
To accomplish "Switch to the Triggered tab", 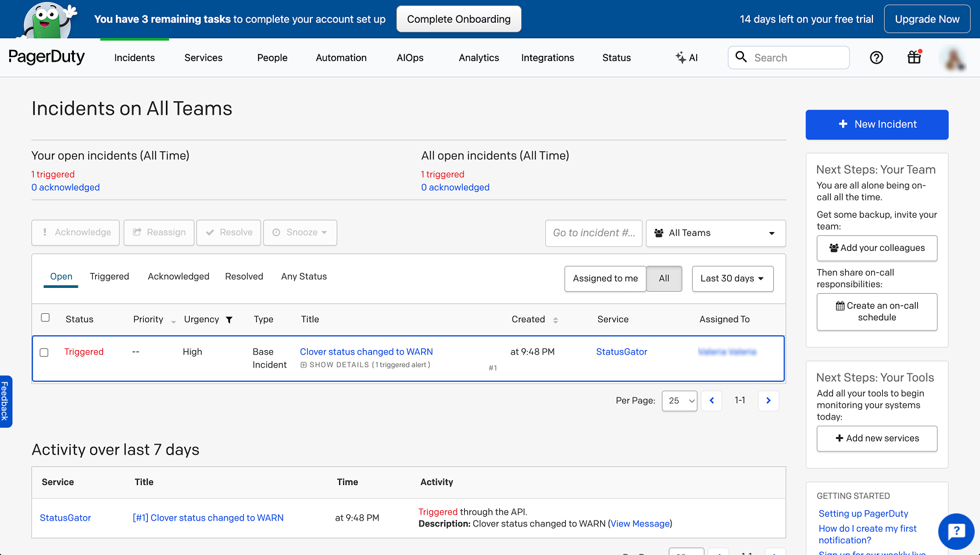I will coord(110,277).
